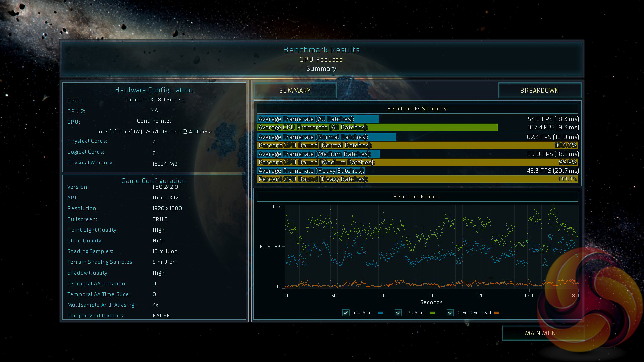Click the Game Configuration heading
Image resolution: width=644 pixels, height=362 pixels.
point(154,181)
